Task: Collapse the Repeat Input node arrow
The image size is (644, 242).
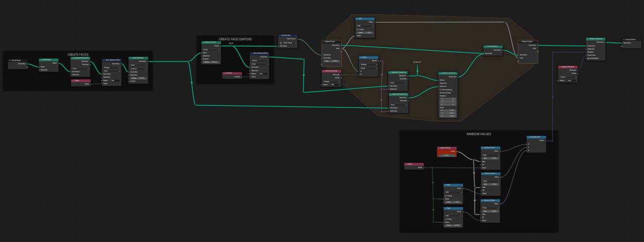Action: (x=324, y=41)
